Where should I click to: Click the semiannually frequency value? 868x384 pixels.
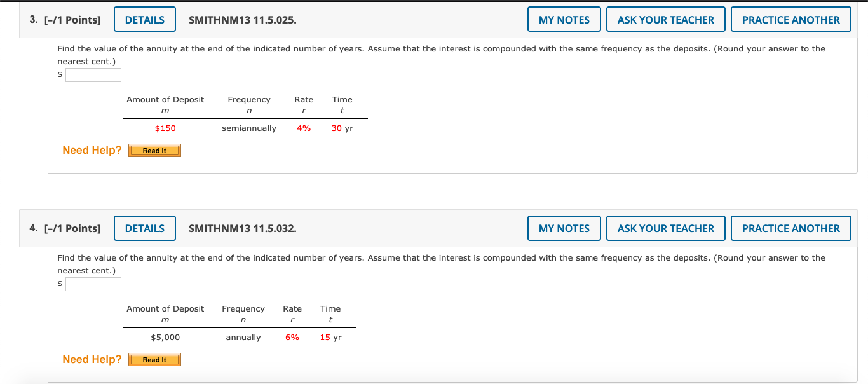(249, 128)
